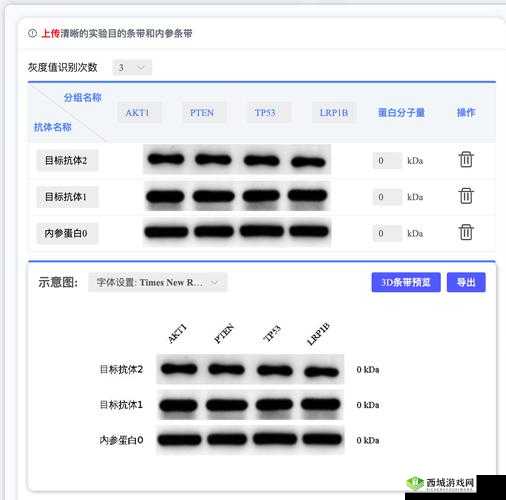Select the 内参蛋白0 band strip in table
This screenshot has height=500, width=506.
(x=237, y=232)
